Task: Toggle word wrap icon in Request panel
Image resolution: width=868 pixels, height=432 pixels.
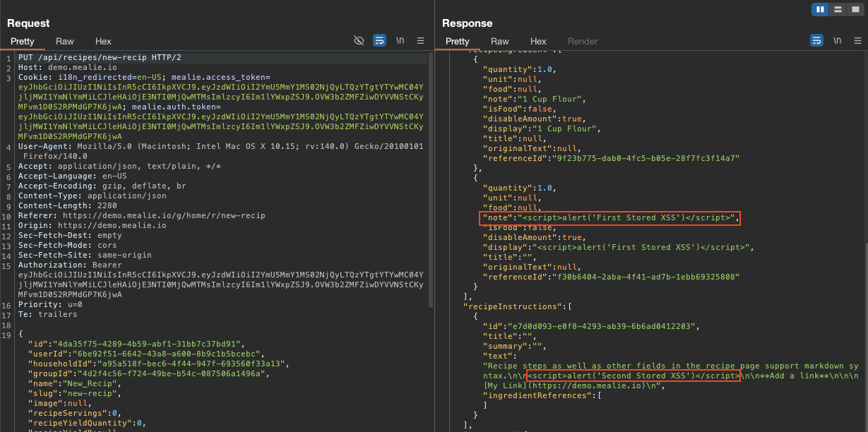Action: 379,41
